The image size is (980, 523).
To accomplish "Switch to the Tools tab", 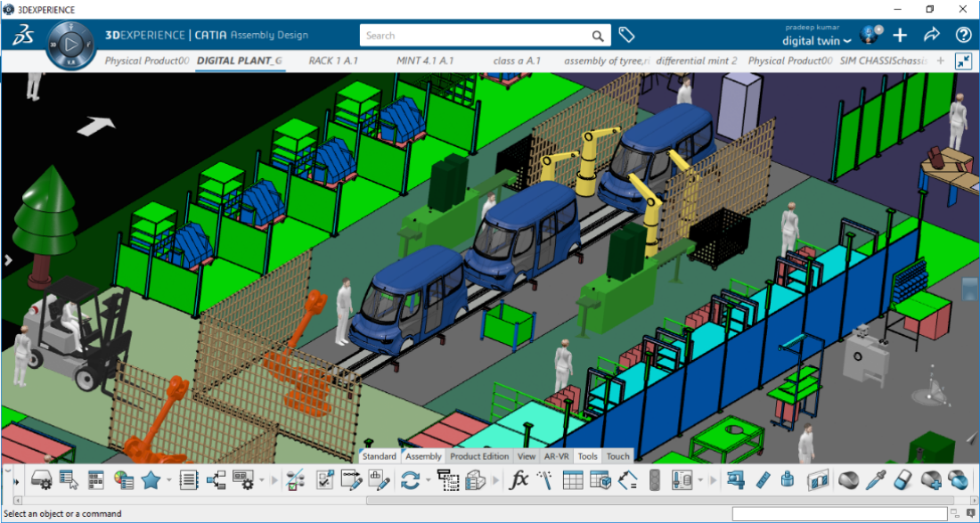I will point(587,456).
